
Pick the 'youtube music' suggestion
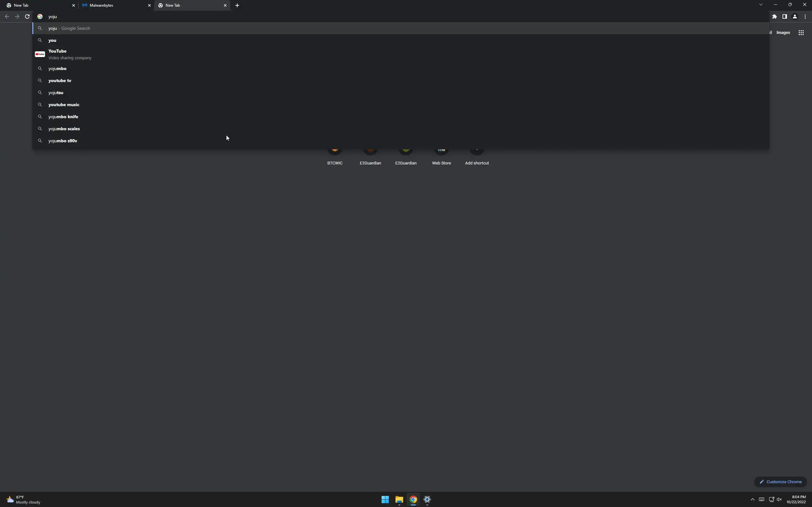click(x=64, y=105)
